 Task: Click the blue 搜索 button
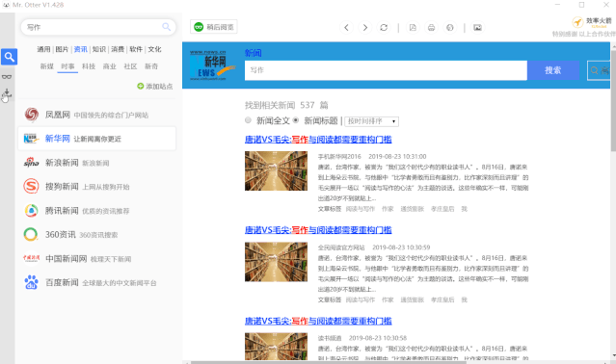point(553,70)
